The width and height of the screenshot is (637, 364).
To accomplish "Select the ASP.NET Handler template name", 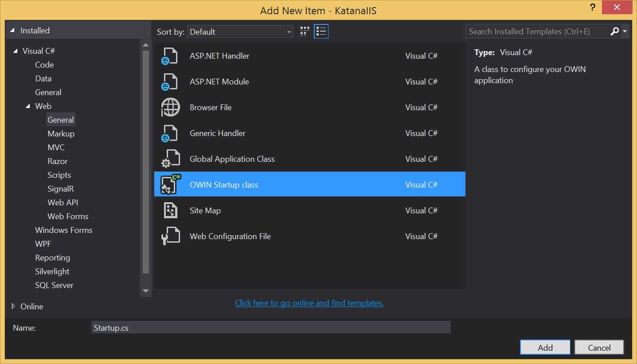I will (x=220, y=56).
